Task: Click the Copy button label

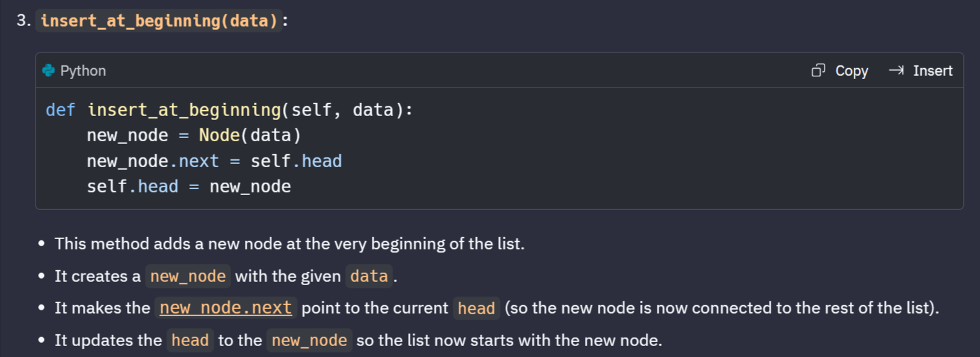Action: [852, 71]
